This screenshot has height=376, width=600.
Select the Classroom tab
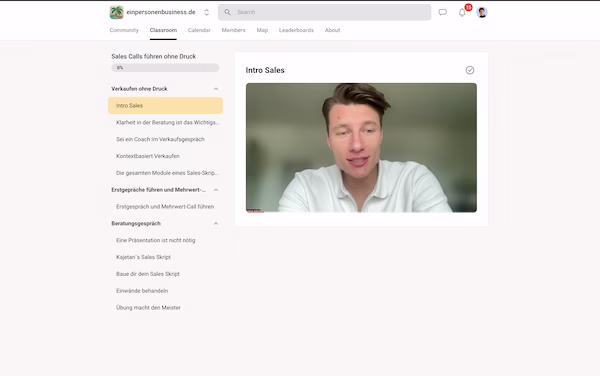point(163,30)
